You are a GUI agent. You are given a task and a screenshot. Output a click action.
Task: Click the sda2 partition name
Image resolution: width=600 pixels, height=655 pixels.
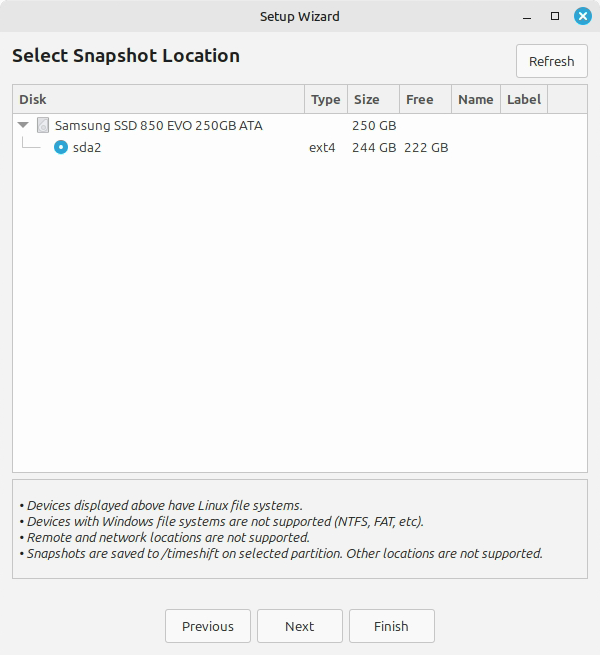point(87,148)
